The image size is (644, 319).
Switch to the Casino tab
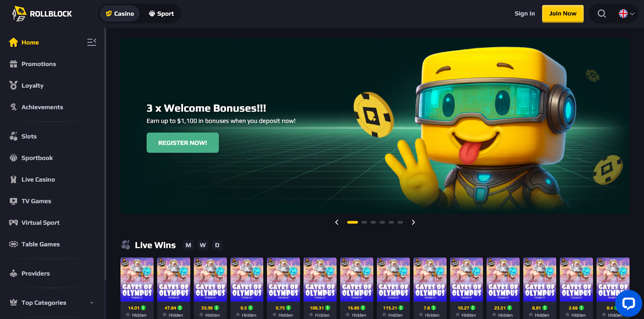click(x=120, y=14)
